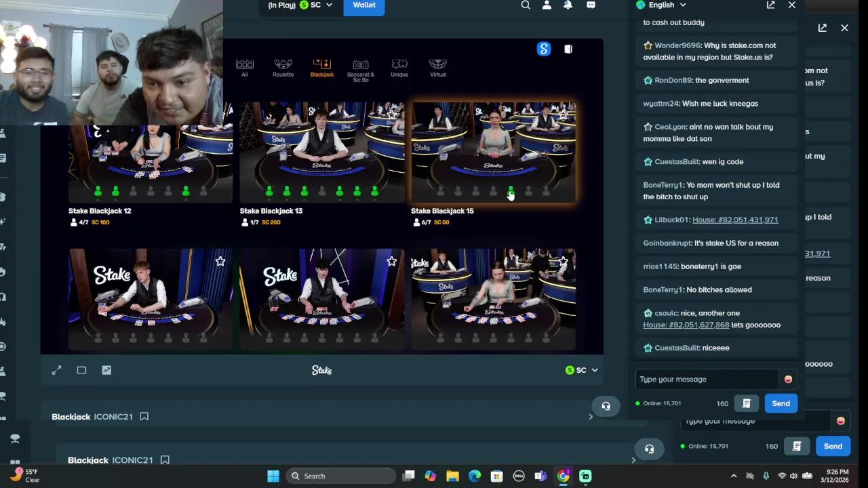Viewport: 868px width, 488px height.
Task: Open csaulc's House #82,051,627,868 link
Action: click(x=686, y=325)
